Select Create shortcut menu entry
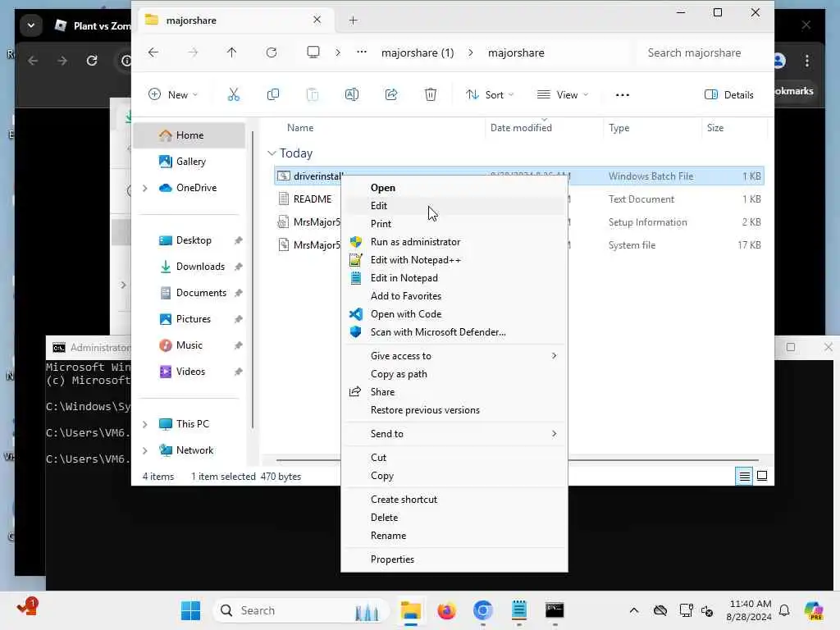The height and width of the screenshot is (630, 840). (x=454, y=500)
